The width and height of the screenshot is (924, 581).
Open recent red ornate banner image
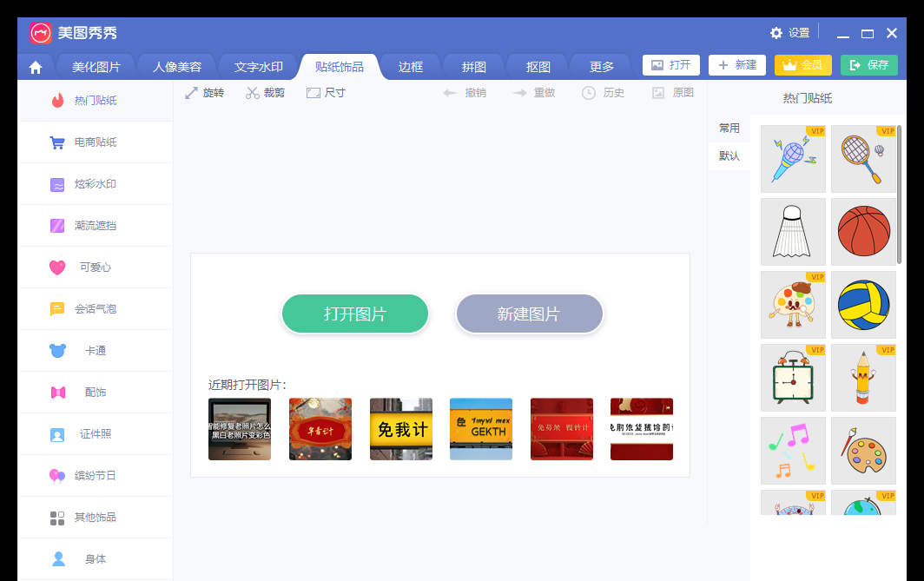tap(320, 429)
